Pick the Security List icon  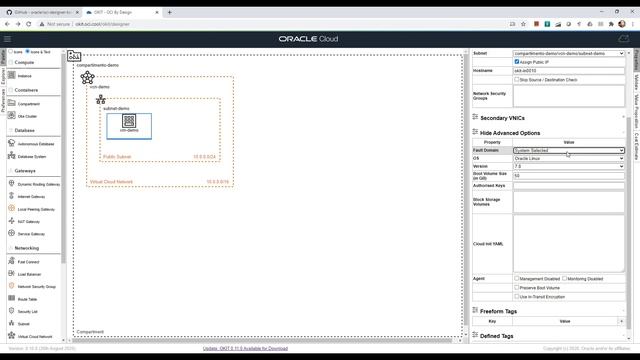pyautogui.click(x=11, y=311)
